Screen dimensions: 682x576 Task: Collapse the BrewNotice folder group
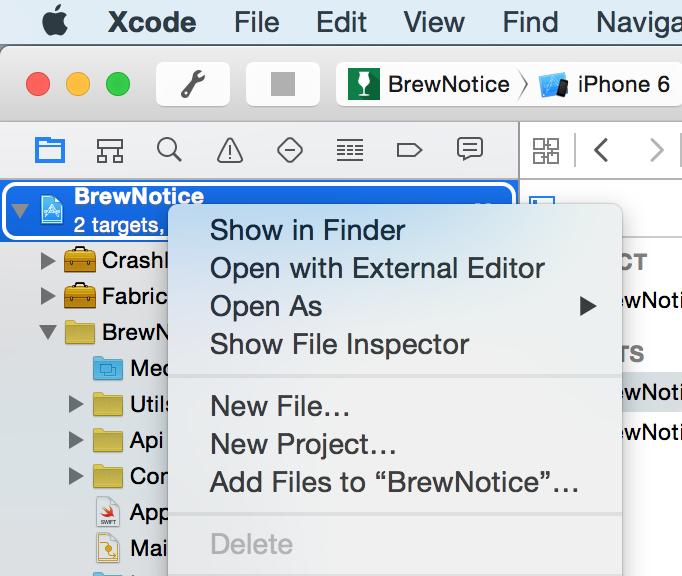[x=48, y=332]
